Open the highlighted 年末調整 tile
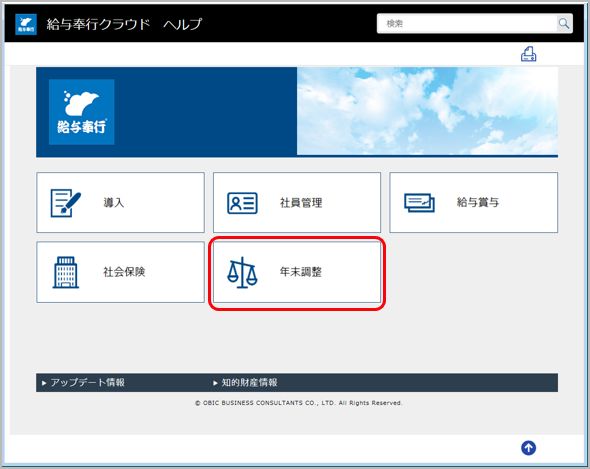 pyautogui.click(x=297, y=272)
